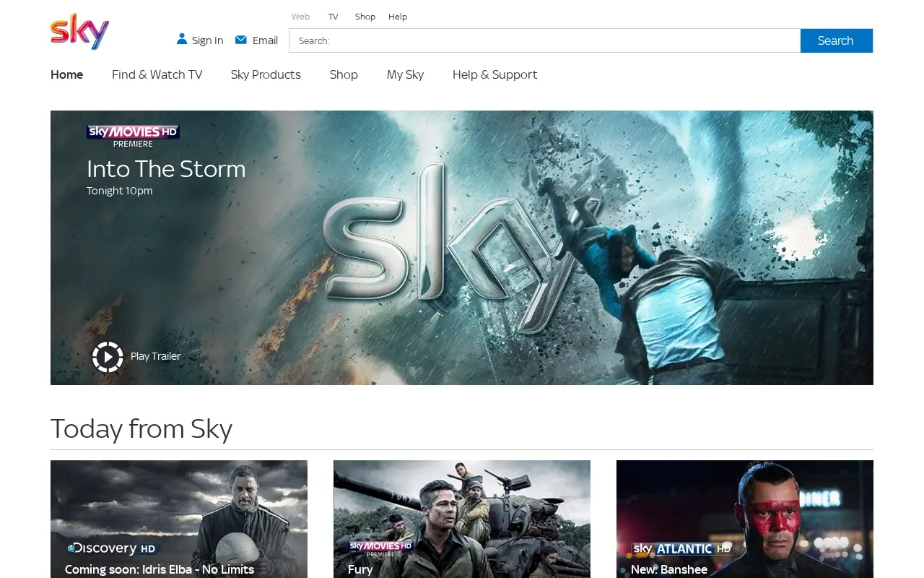Click the Sign In person icon

[x=182, y=39]
